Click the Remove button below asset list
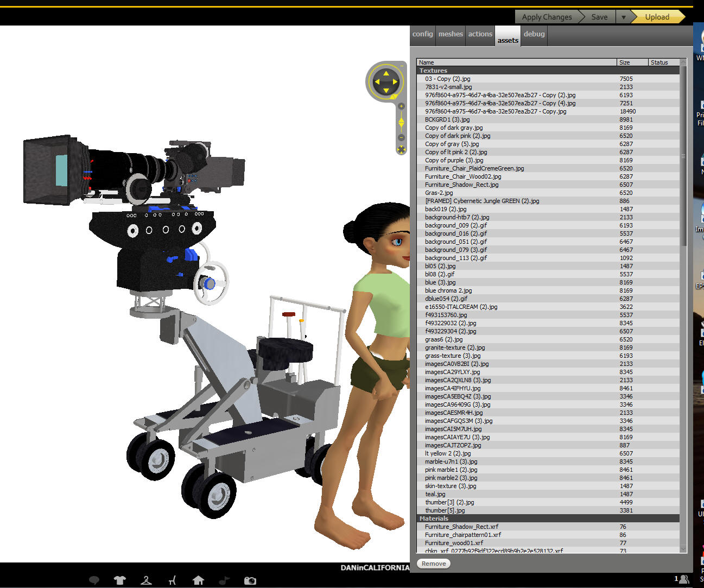The width and height of the screenshot is (704, 588). pyautogui.click(x=434, y=564)
